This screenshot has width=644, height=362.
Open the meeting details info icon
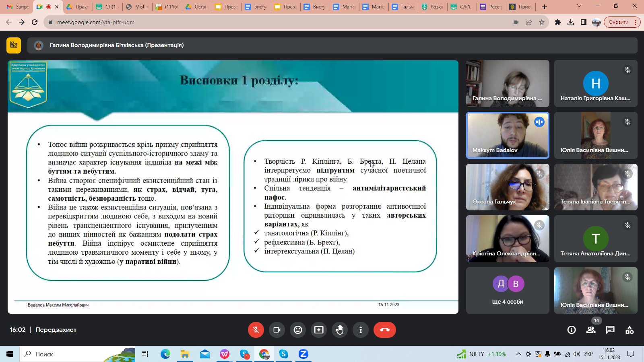(x=571, y=330)
